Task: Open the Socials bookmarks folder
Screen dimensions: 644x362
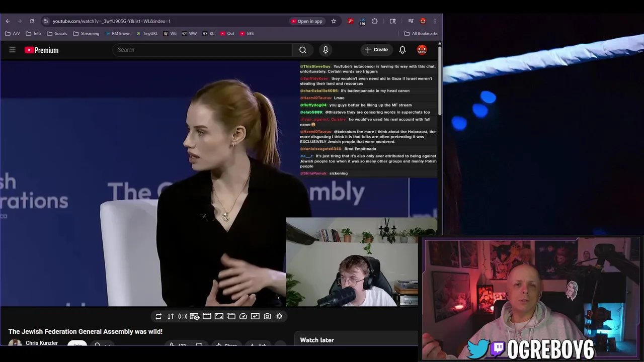Action: [x=57, y=34]
